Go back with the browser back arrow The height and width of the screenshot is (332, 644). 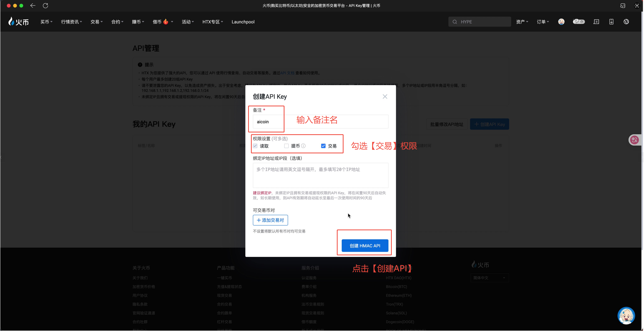tap(33, 5)
